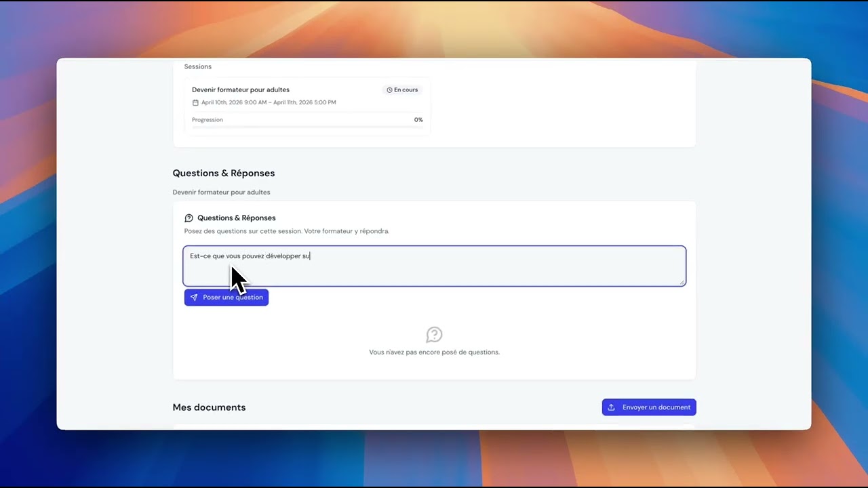The height and width of the screenshot is (488, 868).
Task: Click the '0%' progress value
Action: pos(418,120)
